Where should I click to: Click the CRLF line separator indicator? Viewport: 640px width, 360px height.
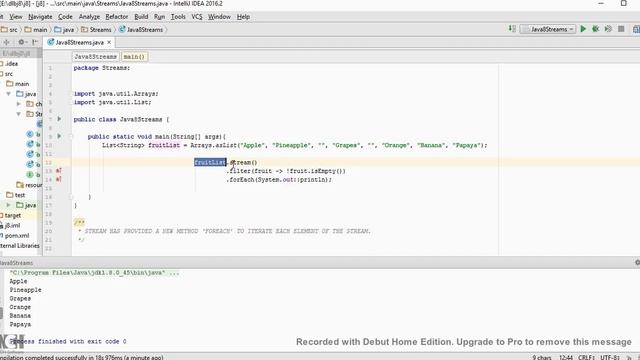(x=586, y=357)
